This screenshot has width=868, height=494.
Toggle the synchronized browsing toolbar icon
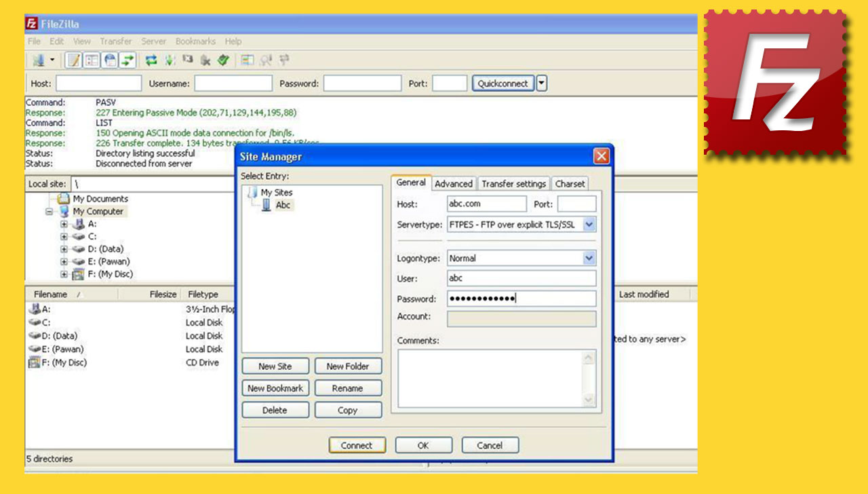tap(284, 59)
